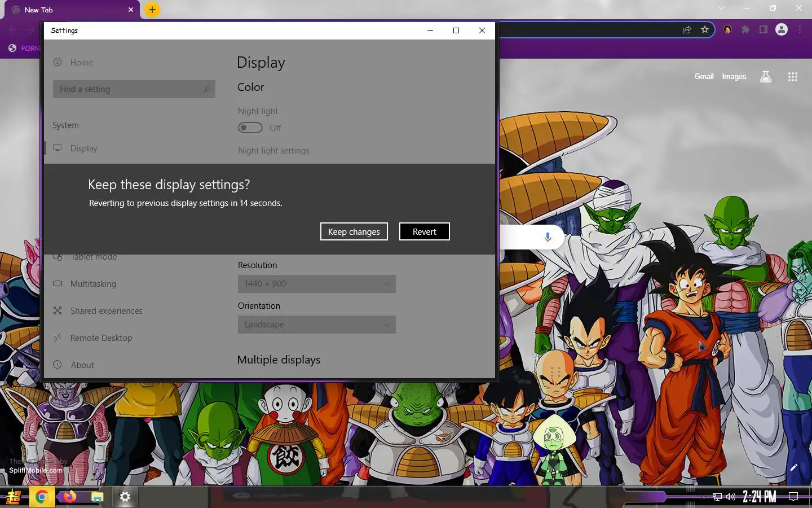Click Keep changes in the display dialog
The image size is (812, 508).
click(354, 231)
